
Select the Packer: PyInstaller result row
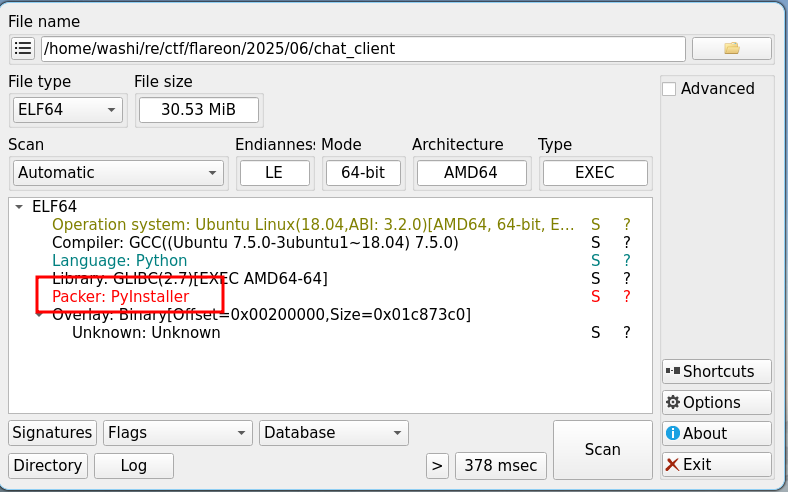(120, 297)
